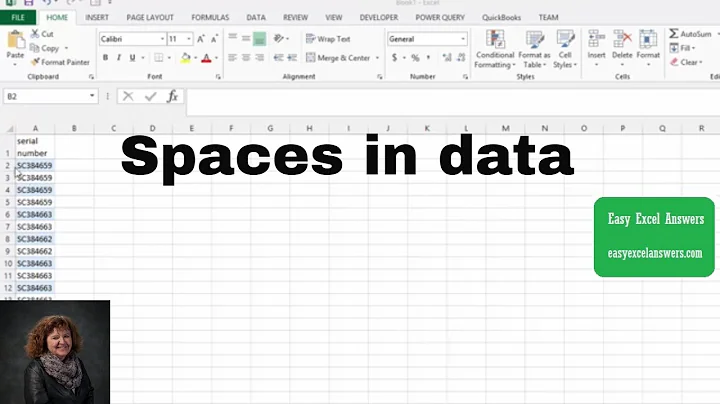Toggle Italic formatting
Viewport: 720px width, 404px height.
[118, 58]
